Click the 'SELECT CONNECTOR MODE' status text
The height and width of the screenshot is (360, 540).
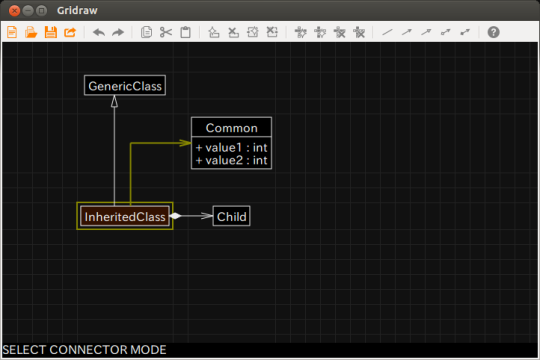click(x=84, y=350)
